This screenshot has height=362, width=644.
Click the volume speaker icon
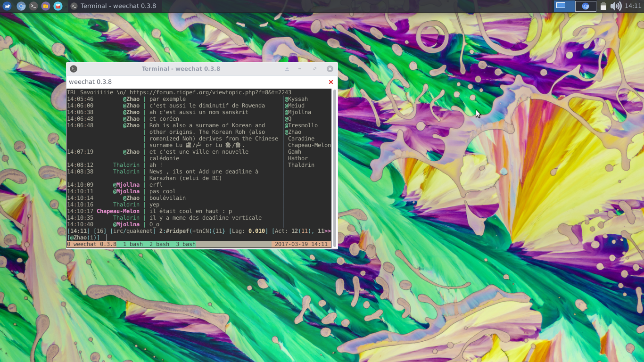pos(615,6)
